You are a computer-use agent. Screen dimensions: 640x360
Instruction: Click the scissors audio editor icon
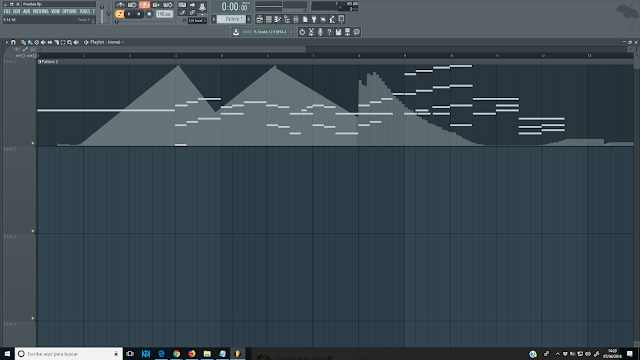(x=311, y=32)
